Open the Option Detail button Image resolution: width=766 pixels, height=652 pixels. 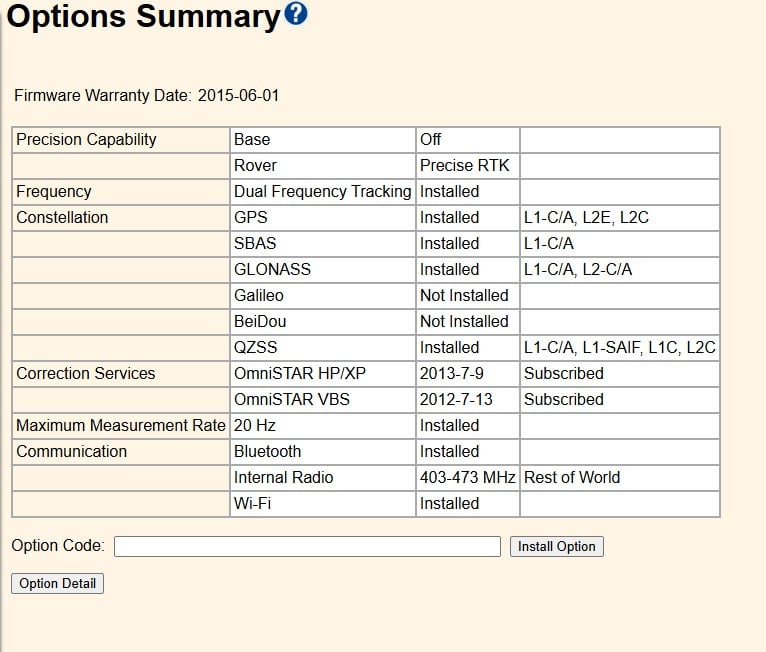click(x=57, y=583)
